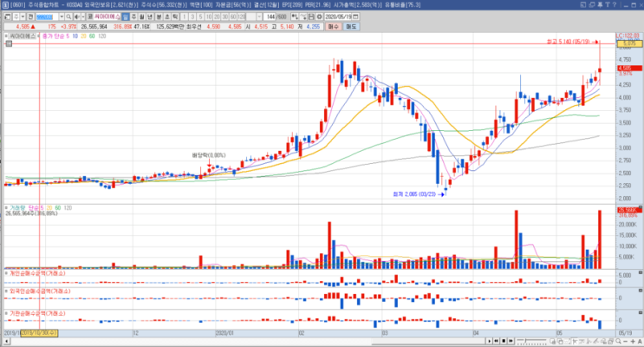Click the 관 button beside stock code
This screenshot has width=644, height=347.
(30, 16)
